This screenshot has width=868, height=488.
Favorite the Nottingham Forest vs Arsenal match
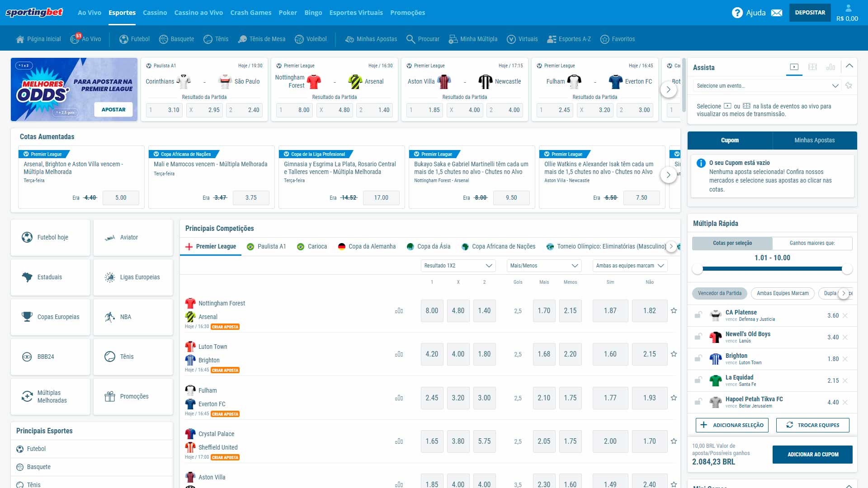(674, 311)
